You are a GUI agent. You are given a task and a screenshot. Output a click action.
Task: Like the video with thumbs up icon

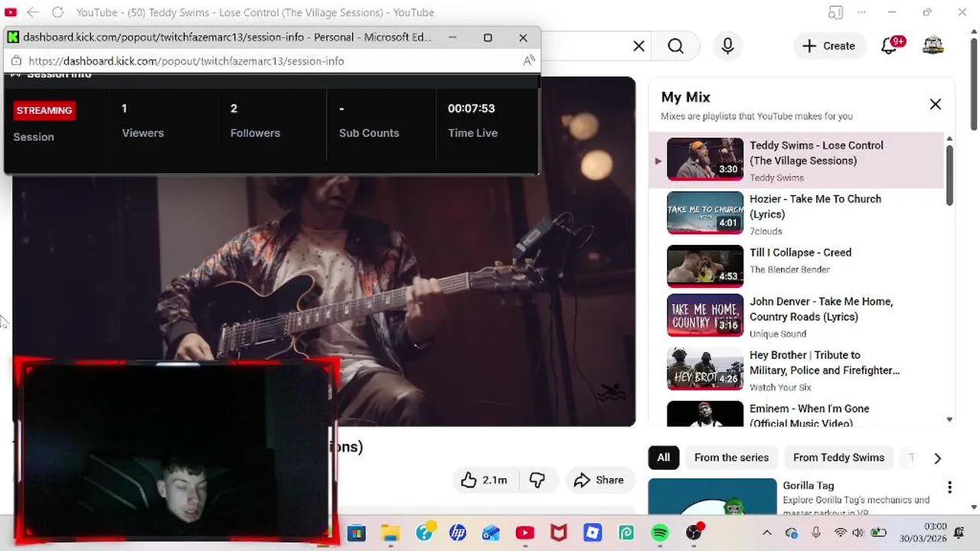[x=469, y=480]
